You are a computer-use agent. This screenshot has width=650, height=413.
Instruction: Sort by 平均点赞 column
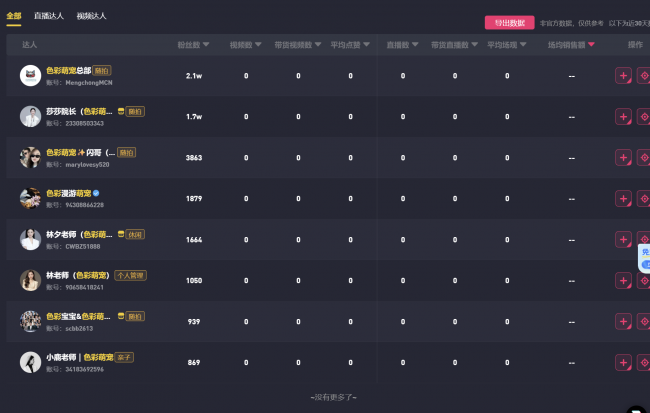(350, 44)
